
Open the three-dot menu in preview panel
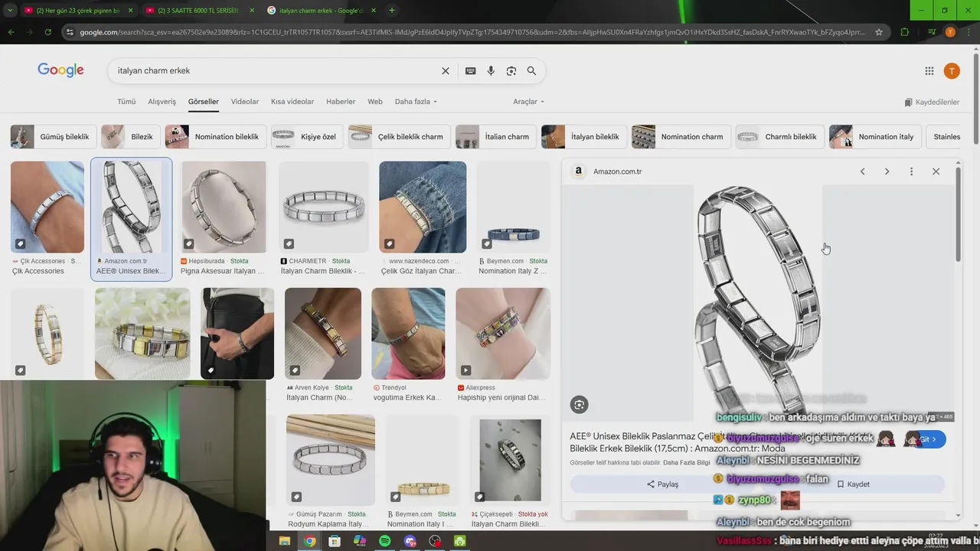click(x=911, y=171)
